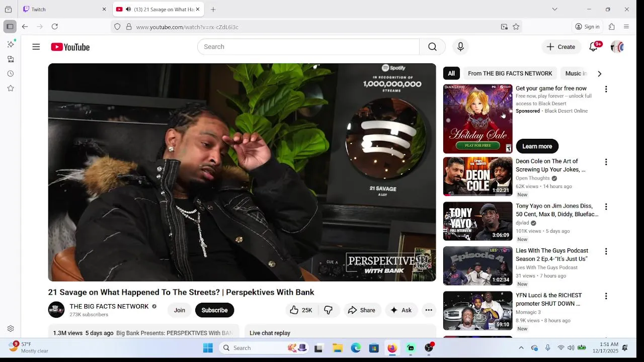
Task: Click the Subscribe button
Action: coord(214,310)
